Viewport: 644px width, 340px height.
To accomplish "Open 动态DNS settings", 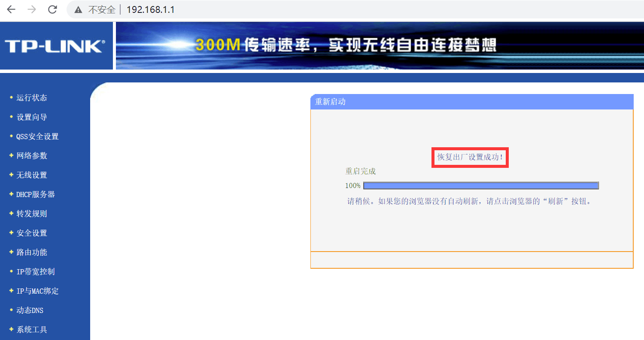I will (29, 310).
